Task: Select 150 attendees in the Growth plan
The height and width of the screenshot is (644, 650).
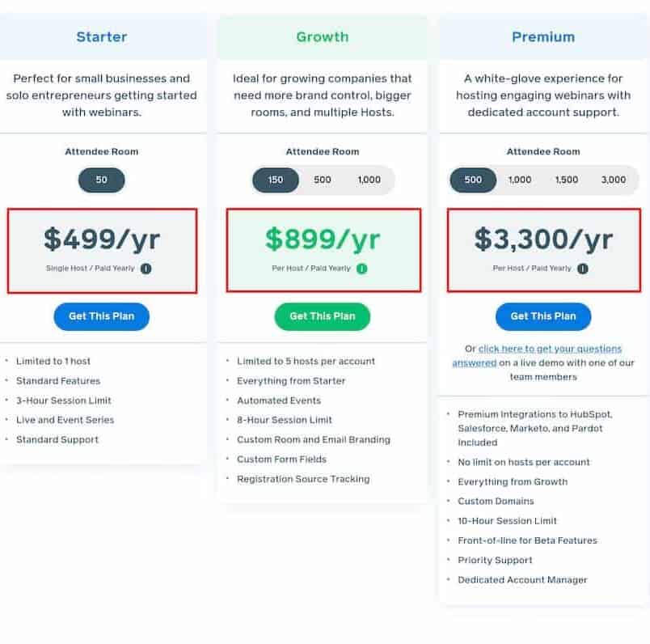Action: tap(276, 180)
